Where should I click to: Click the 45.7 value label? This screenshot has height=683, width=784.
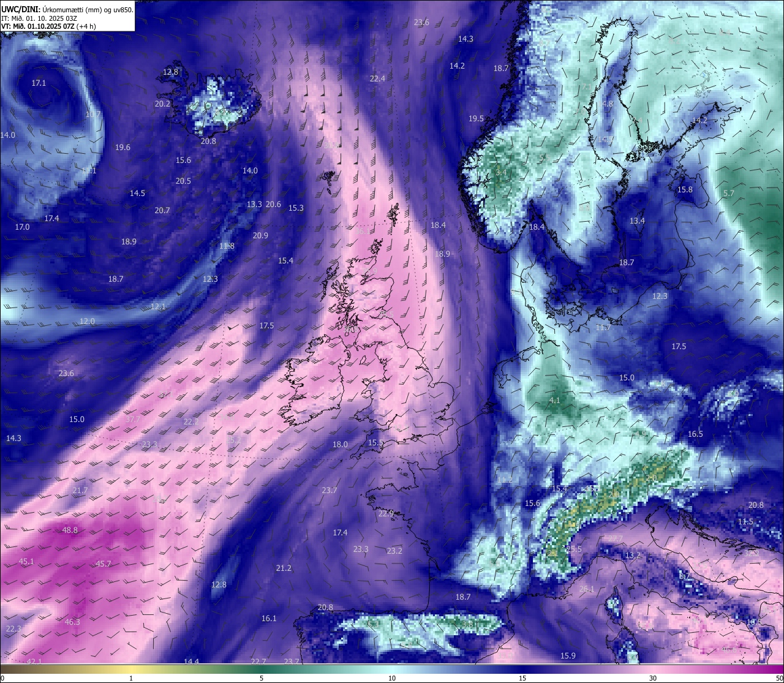104,564
